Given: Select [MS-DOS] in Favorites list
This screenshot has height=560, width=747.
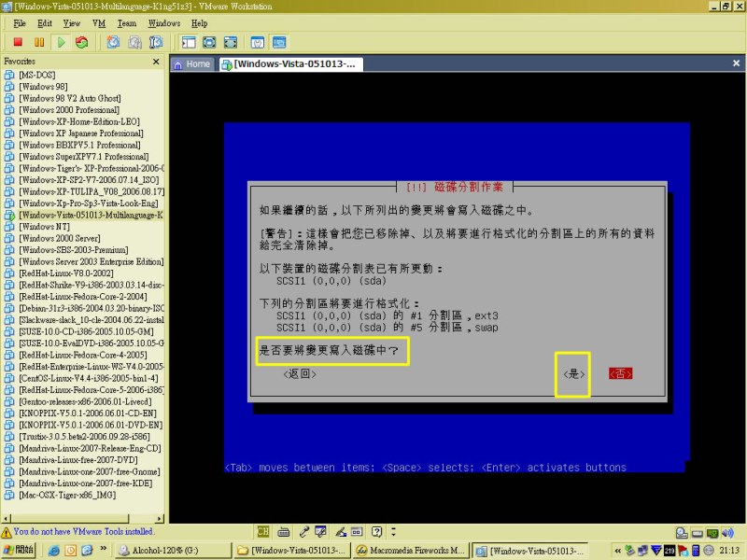Looking at the screenshot, I should click(x=37, y=75).
